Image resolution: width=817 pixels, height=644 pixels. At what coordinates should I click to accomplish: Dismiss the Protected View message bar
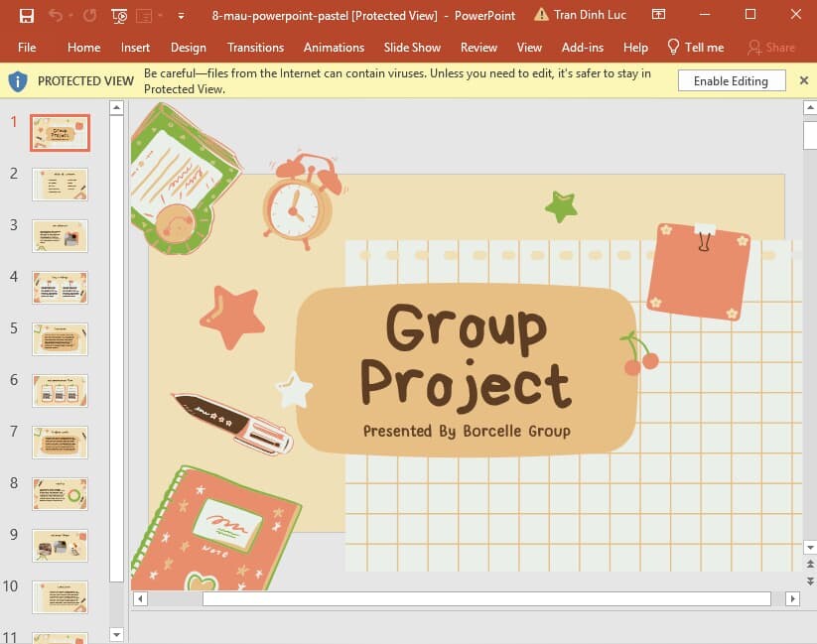tap(803, 80)
